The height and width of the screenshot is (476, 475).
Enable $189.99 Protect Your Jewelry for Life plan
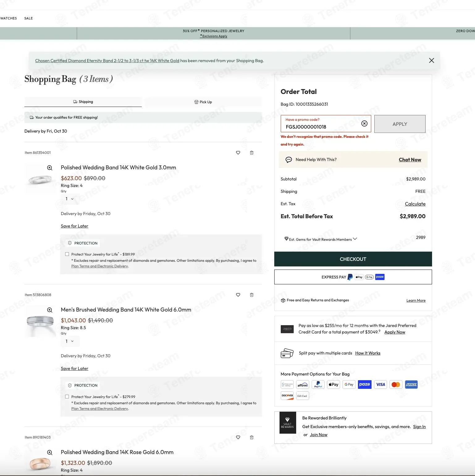[x=67, y=254]
